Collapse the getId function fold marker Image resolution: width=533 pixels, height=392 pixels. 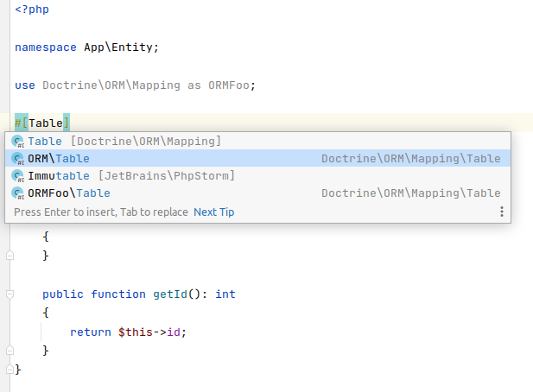10,294
